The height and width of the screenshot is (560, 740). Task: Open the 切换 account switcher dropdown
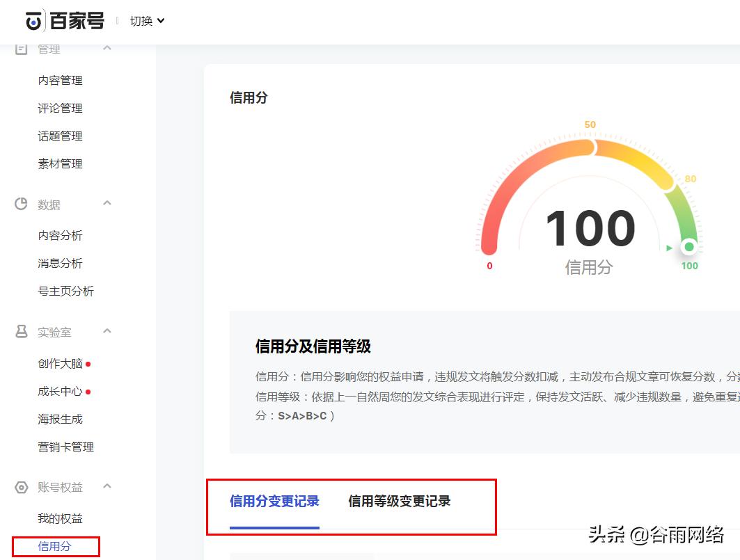[x=146, y=20]
